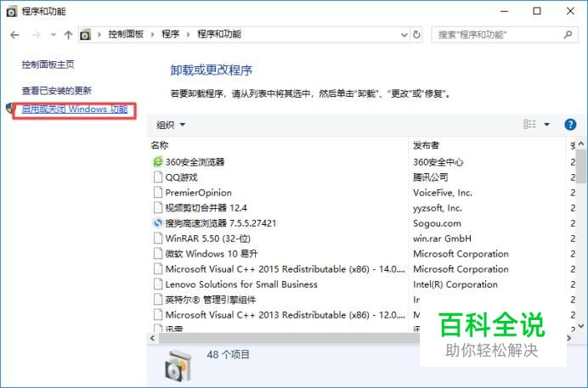Select 微软 Windows 10 易升 entry
Screen dimensions: 588x388
(x=212, y=254)
